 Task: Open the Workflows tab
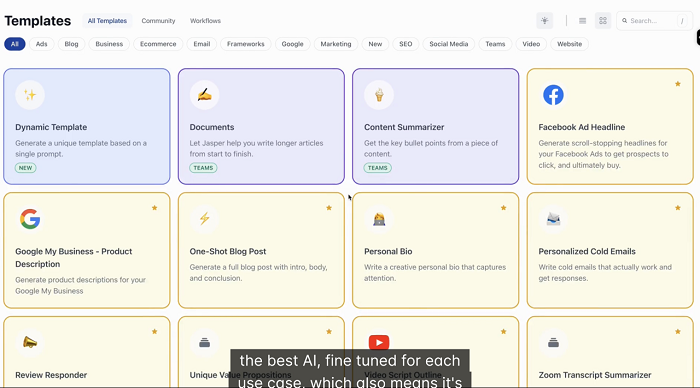point(205,21)
